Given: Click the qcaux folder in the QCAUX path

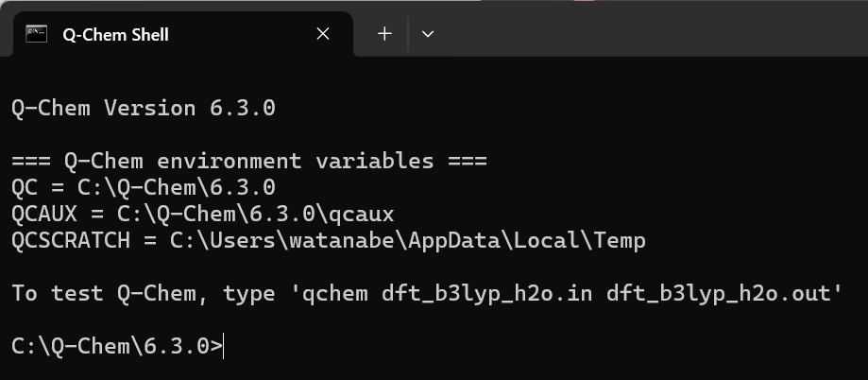Looking at the screenshot, I should pyautogui.click(x=361, y=215).
